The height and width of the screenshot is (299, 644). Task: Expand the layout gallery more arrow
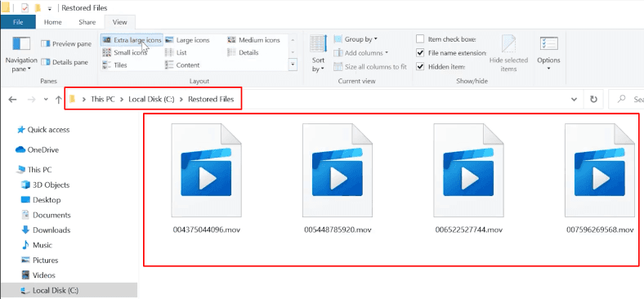coord(293,65)
